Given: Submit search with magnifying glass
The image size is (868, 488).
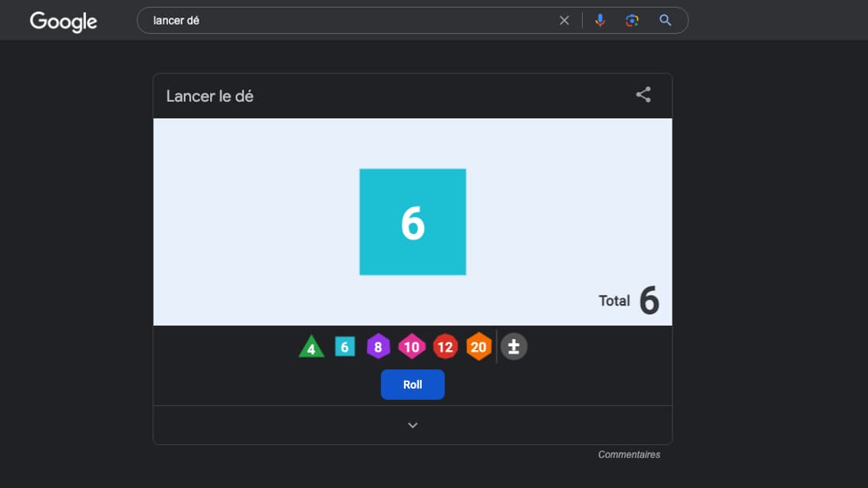Looking at the screenshot, I should 666,21.
